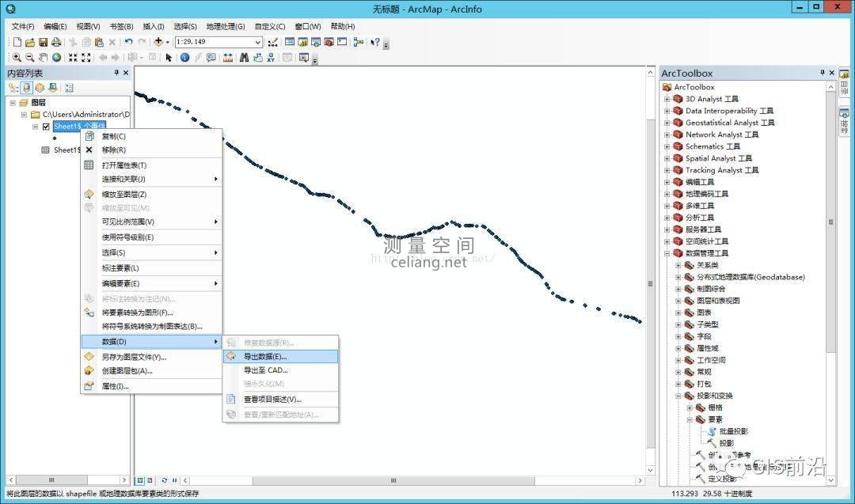Uncheck the Sheet1$ layer visibility checkbox

click(x=46, y=127)
